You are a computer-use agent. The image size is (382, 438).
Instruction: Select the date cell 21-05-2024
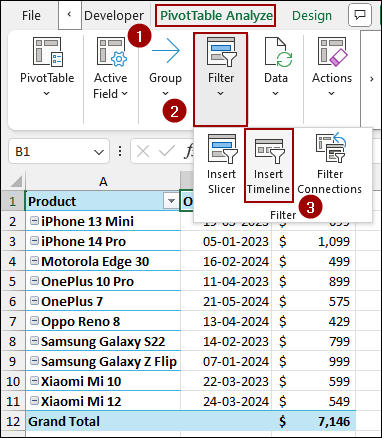(226, 301)
